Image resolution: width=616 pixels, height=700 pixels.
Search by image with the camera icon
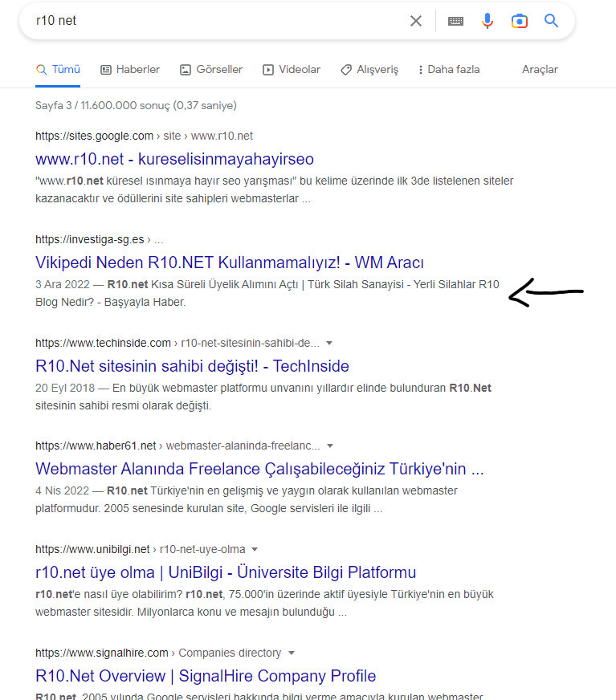coord(520,21)
